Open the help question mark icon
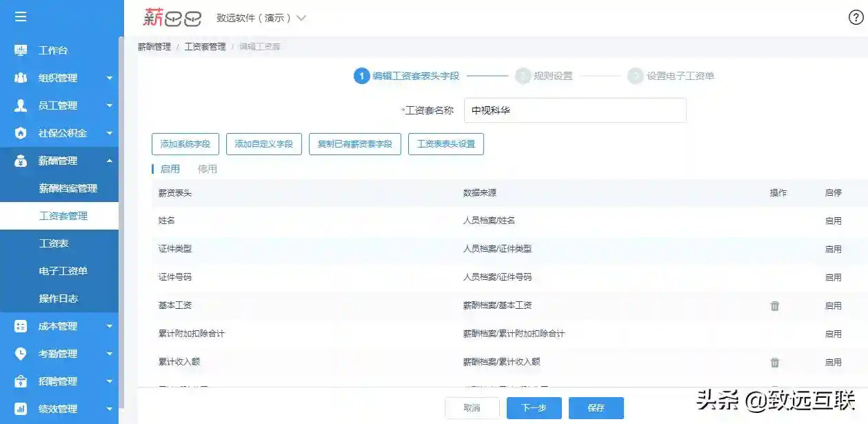 point(856,18)
